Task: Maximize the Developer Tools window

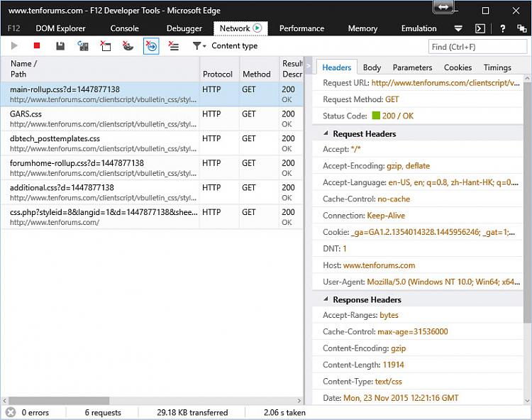Action: [485, 11]
